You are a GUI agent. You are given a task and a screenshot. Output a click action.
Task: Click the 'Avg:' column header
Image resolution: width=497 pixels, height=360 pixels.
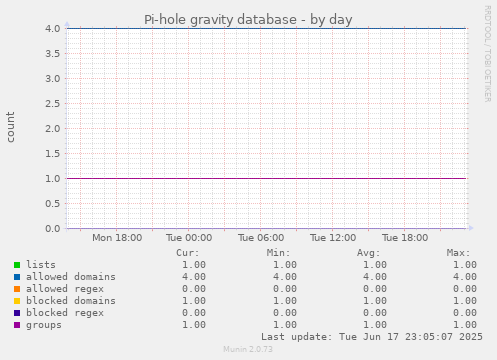[x=368, y=253]
